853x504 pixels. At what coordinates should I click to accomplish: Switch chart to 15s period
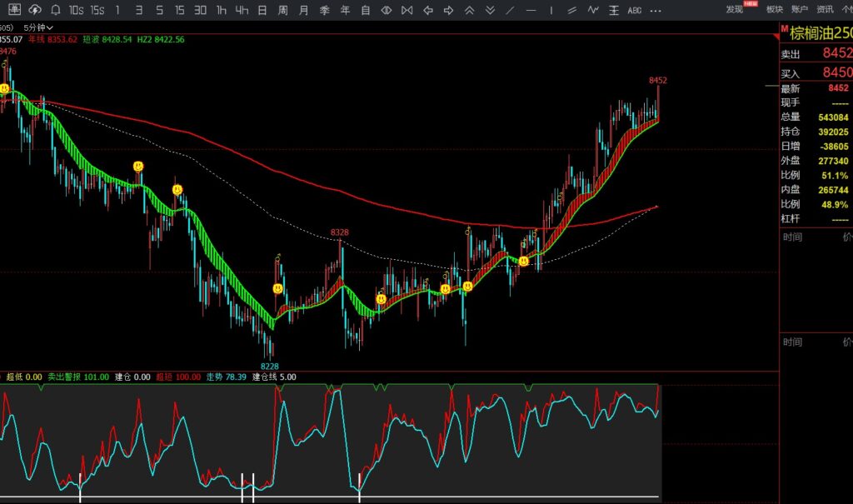click(97, 10)
